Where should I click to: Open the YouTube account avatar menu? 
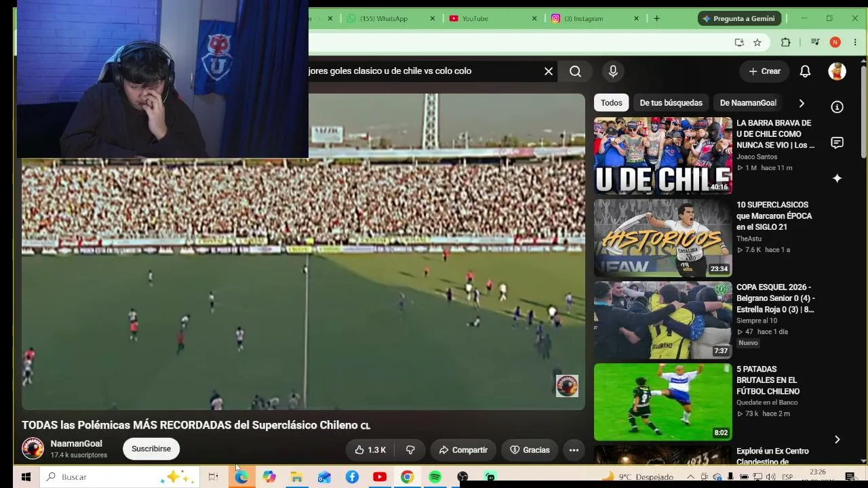(837, 71)
